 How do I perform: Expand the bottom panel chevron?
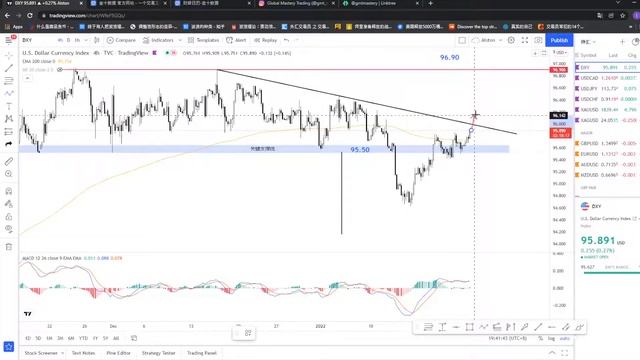click(x=552, y=353)
